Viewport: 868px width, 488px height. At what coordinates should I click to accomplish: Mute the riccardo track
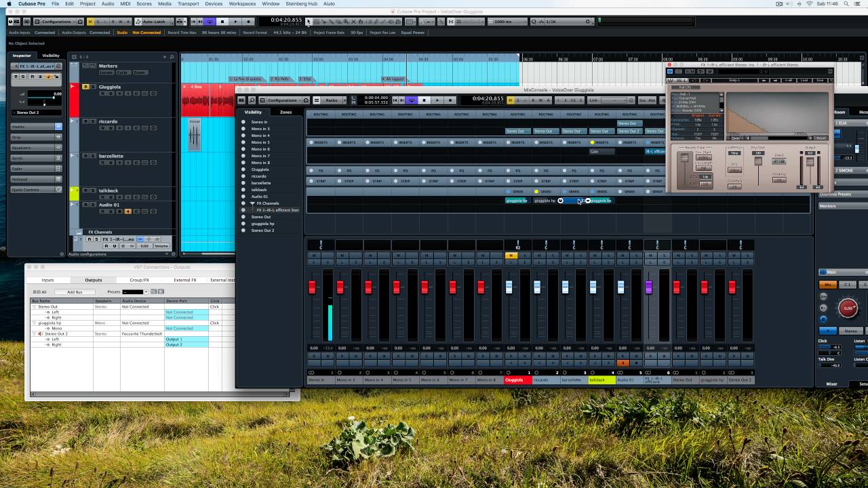pos(85,121)
